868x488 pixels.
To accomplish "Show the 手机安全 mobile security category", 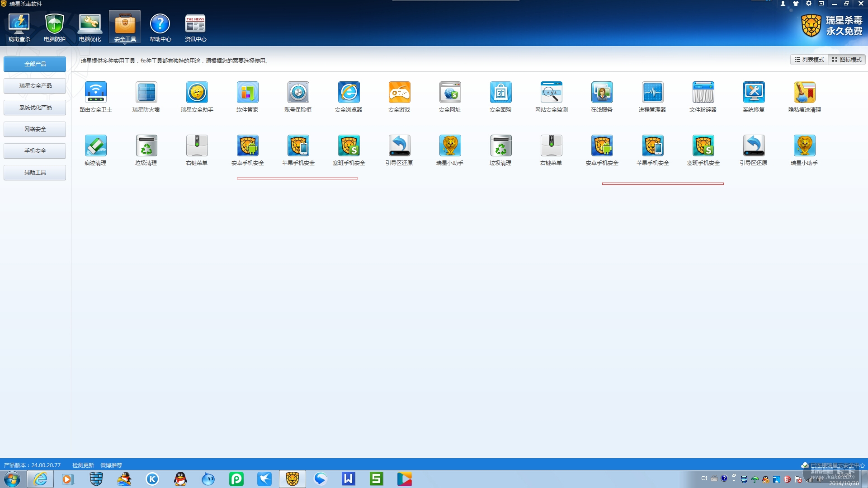I will (35, 151).
